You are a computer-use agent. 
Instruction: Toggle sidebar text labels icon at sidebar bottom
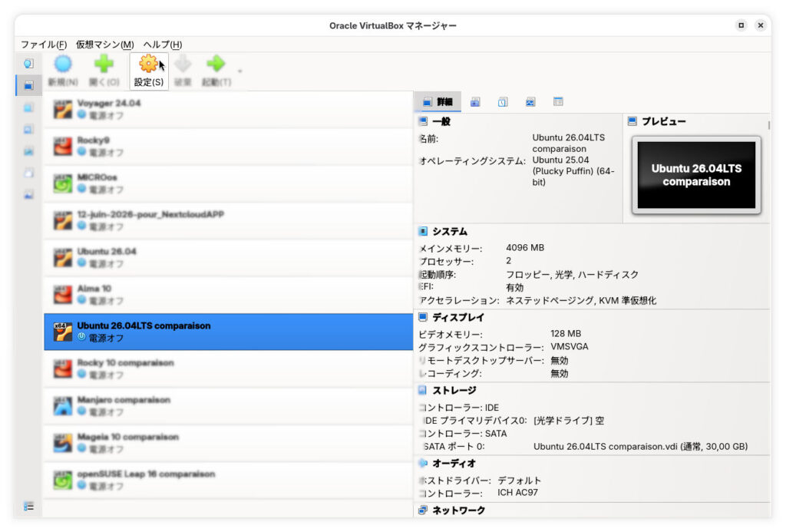click(x=28, y=506)
